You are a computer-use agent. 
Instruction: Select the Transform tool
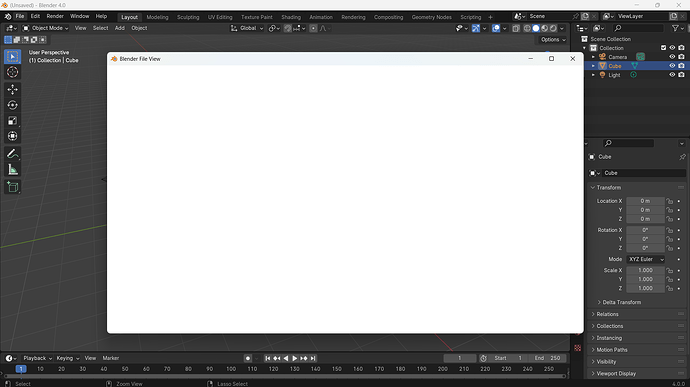(x=12, y=136)
